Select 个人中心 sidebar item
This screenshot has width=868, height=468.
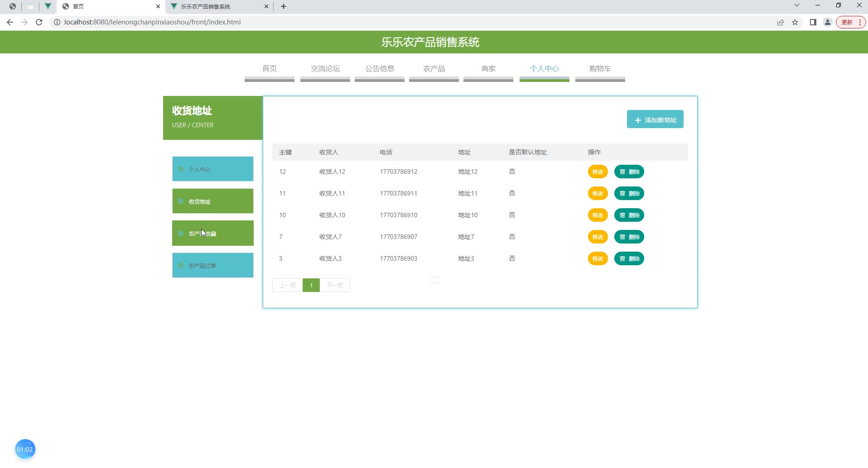pyautogui.click(x=212, y=169)
